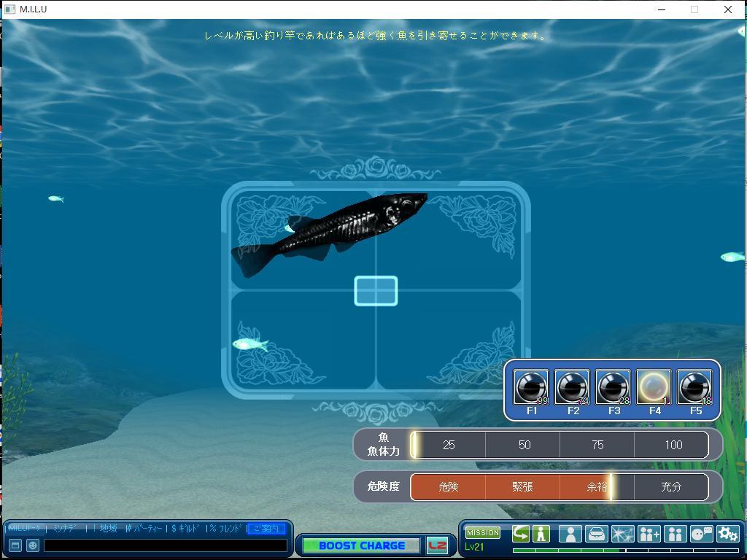Switch to the ご案内 chat tab
The width and height of the screenshot is (747, 560).
(x=266, y=529)
